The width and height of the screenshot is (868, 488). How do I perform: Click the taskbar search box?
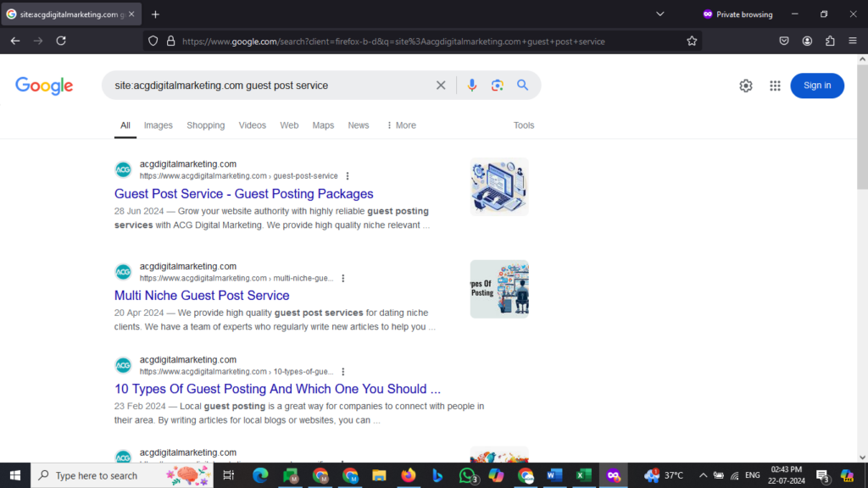122,475
